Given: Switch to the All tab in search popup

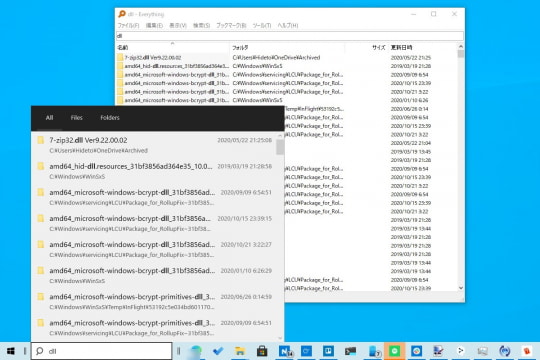Looking at the screenshot, I should [49, 117].
